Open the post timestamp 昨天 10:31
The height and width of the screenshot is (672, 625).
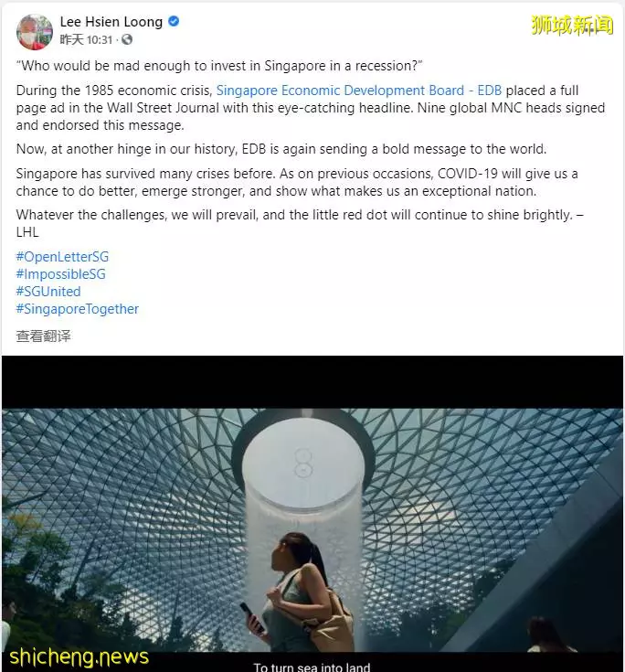tap(86, 40)
